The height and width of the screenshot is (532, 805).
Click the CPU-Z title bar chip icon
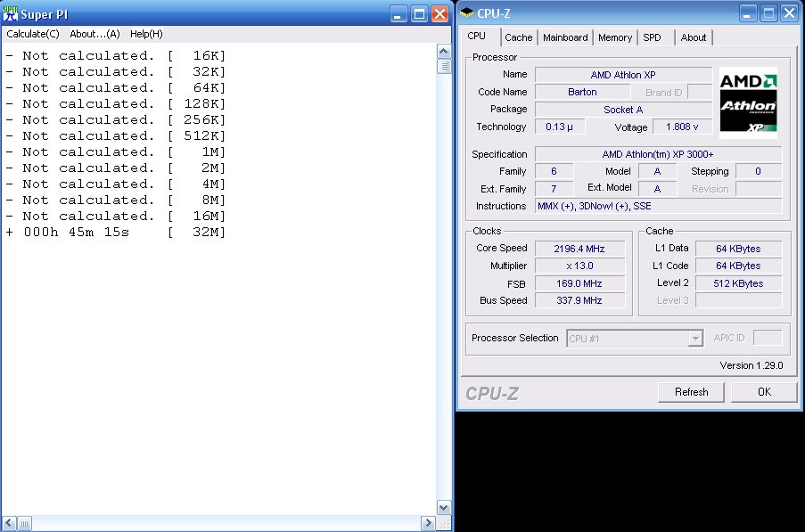coord(466,12)
